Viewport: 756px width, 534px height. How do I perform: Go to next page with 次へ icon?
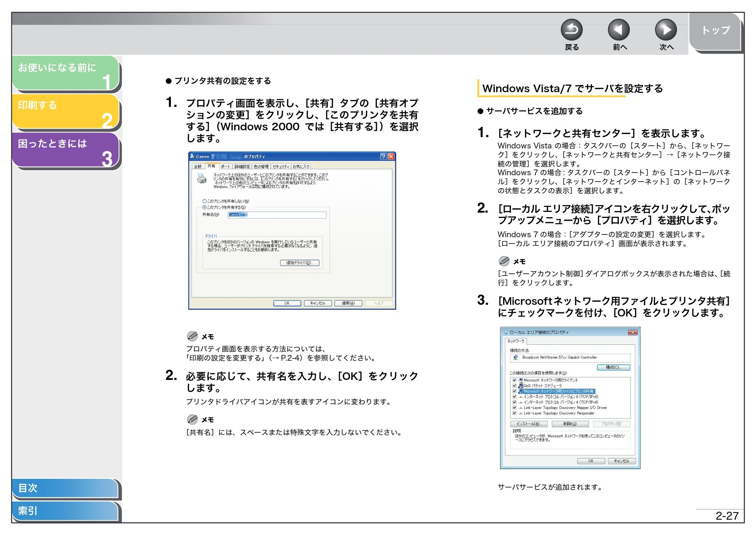pos(666,30)
